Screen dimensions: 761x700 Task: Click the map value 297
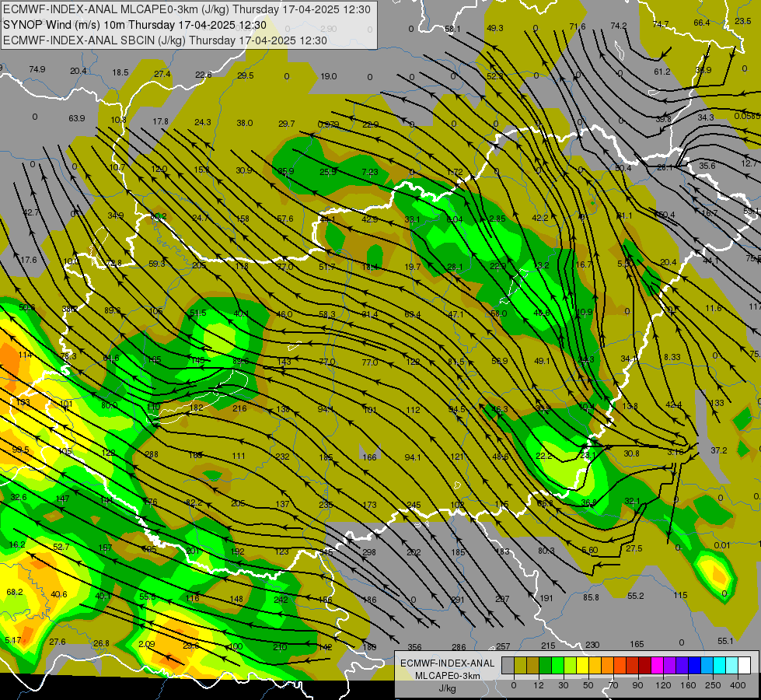[x=502, y=600]
